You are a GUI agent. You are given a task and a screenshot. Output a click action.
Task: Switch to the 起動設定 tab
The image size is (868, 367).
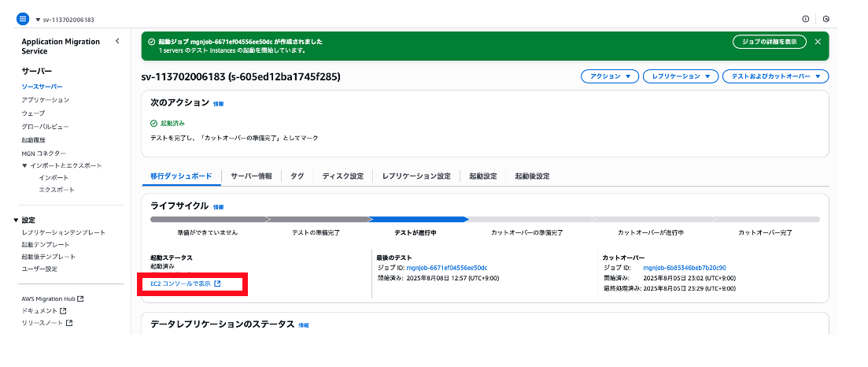[x=482, y=176]
